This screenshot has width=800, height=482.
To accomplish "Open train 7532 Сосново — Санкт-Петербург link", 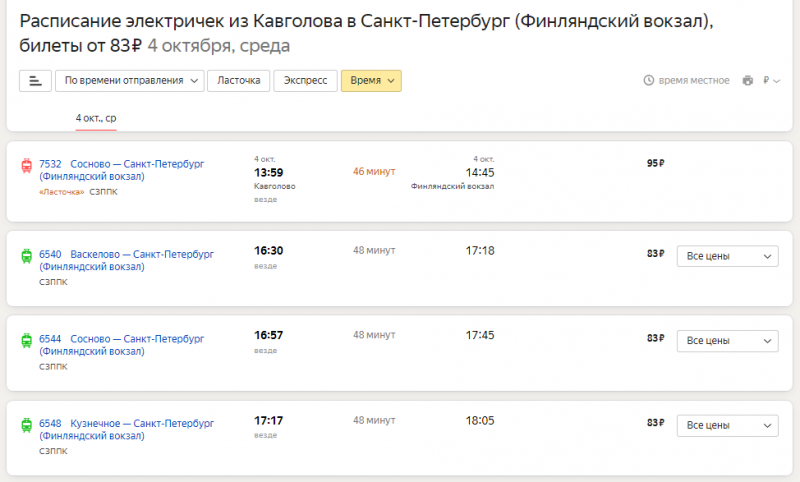I will [x=137, y=163].
